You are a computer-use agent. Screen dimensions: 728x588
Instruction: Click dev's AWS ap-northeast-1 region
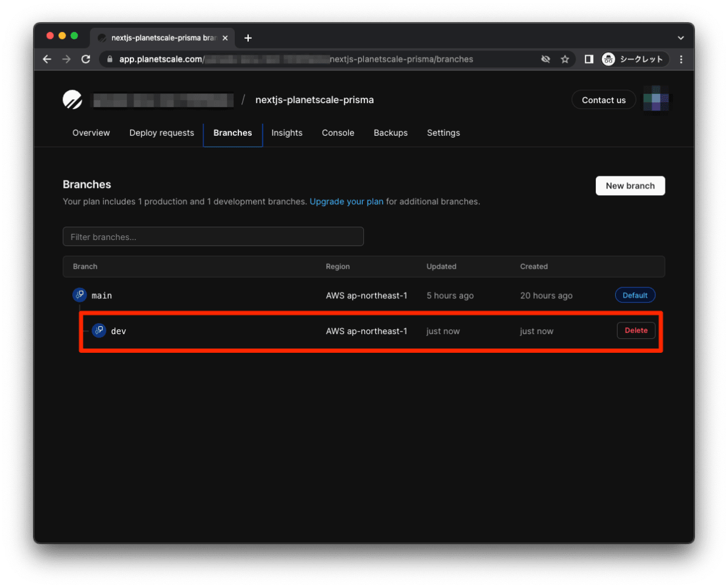click(366, 331)
